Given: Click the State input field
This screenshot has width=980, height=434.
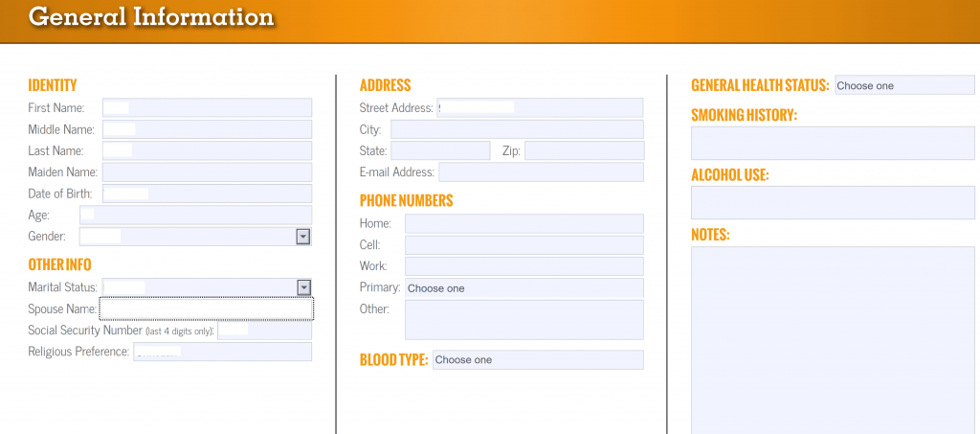Looking at the screenshot, I should click(440, 150).
